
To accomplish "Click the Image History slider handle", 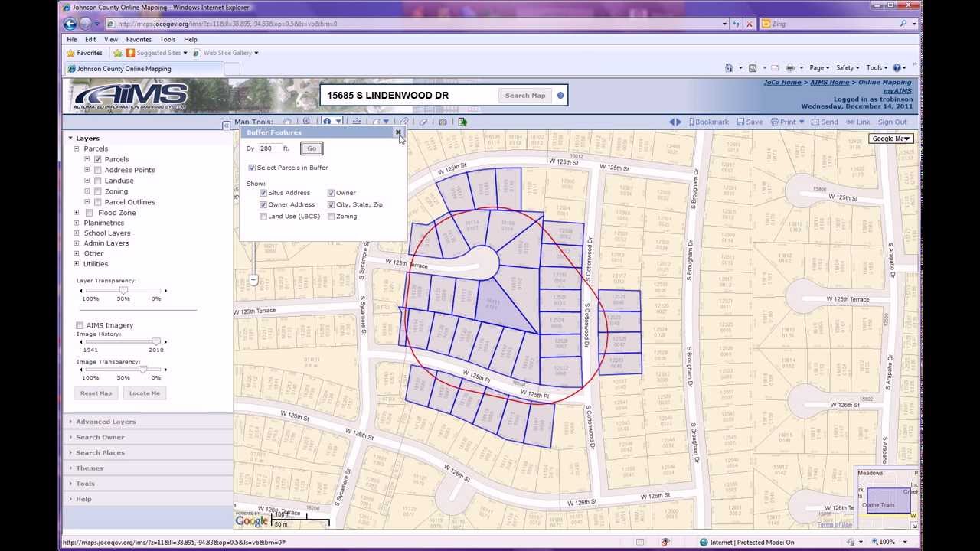I will click(156, 341).
